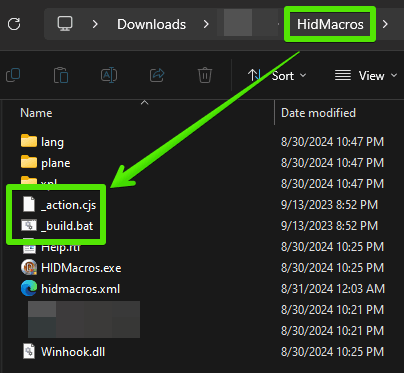Expand chevron after the PC icon
Image resolution: width=404 pixels, height=373 pixels.
[95, 24]
